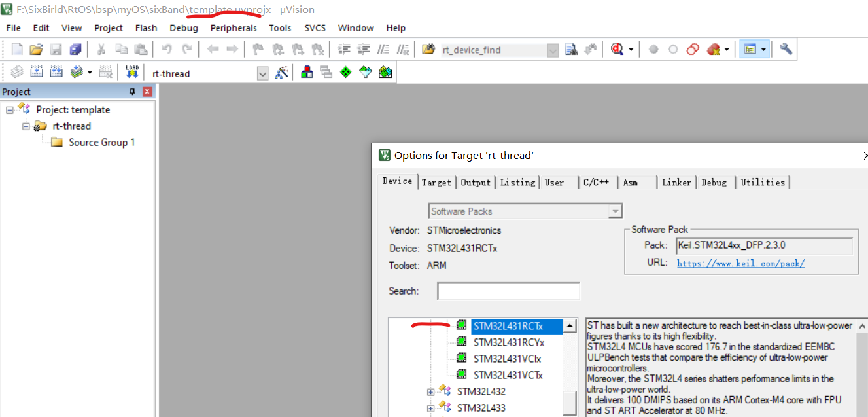Switch to the Debug tab in options
This screenshot has width=868, height=417.
(714, 182)
